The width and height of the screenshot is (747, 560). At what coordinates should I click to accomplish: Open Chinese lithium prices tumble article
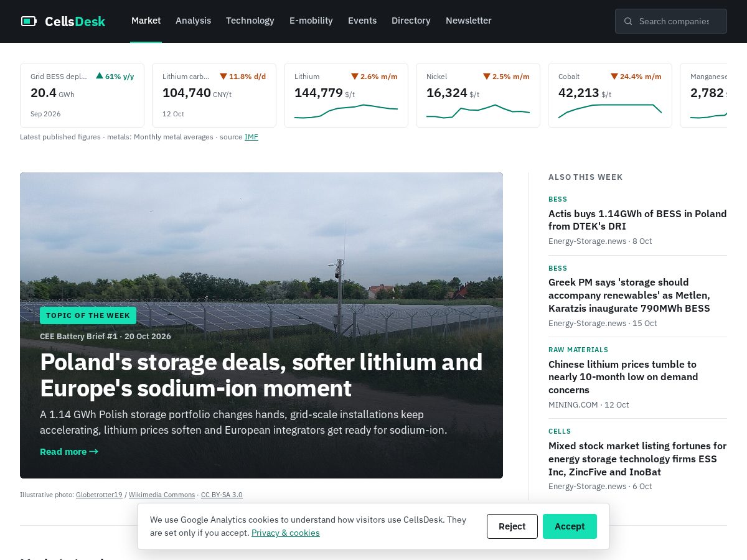click(623, 377)
